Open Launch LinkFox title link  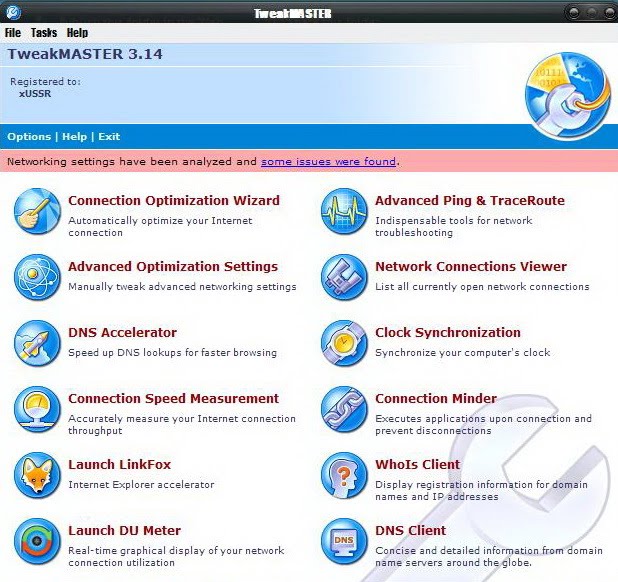point(119,465)
